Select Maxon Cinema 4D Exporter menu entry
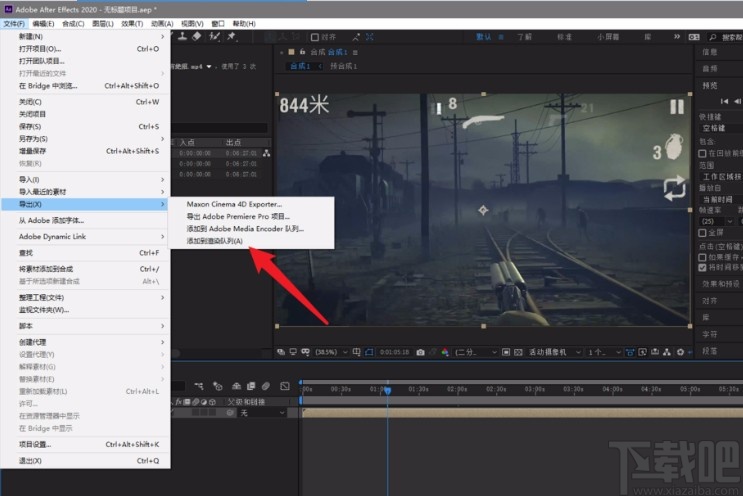743x496 pixels. [x=234, y=204]
